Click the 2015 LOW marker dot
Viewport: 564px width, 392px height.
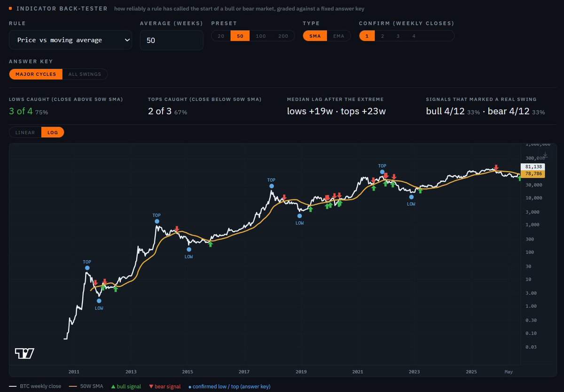188,250
